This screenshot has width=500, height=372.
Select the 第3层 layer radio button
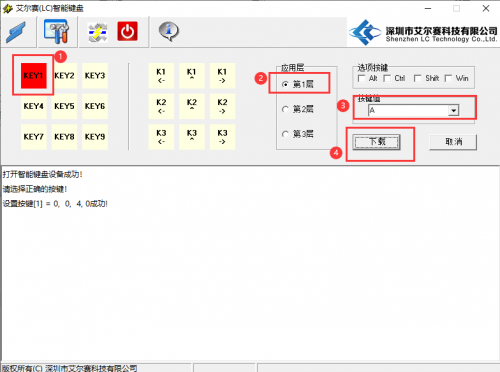(285, 134)
